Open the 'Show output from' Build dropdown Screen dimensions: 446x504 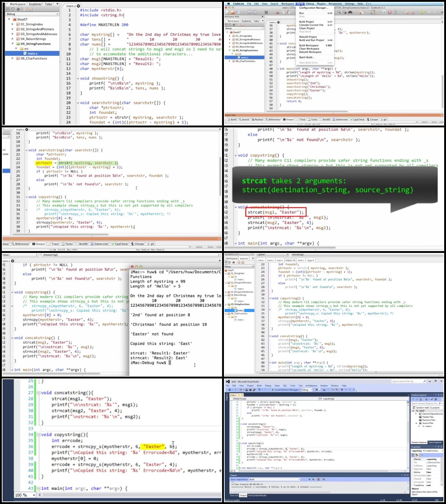click(275, 479)
